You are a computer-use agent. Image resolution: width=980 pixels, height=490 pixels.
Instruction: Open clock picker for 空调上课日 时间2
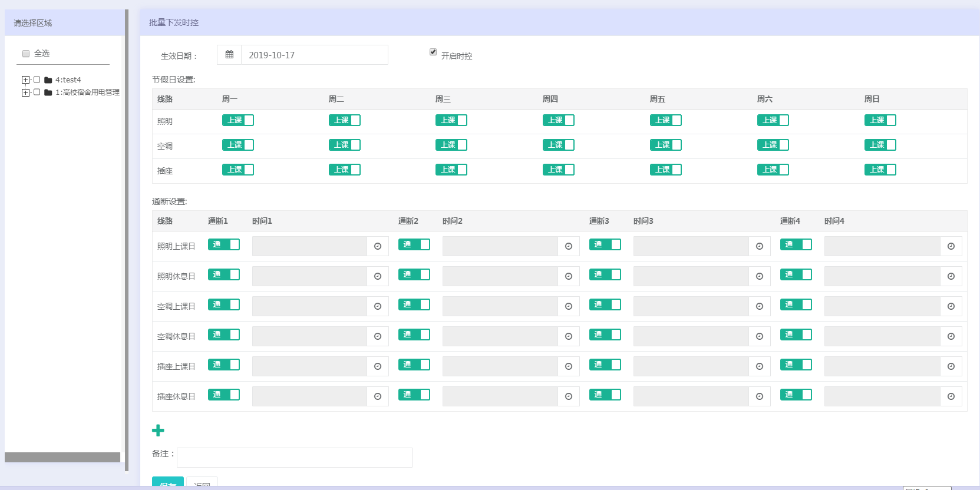tap(569, 306)
